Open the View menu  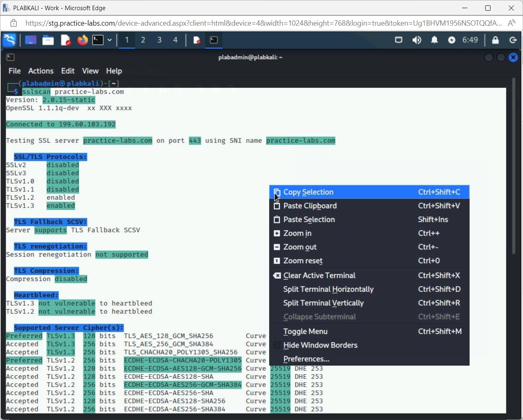90,71
